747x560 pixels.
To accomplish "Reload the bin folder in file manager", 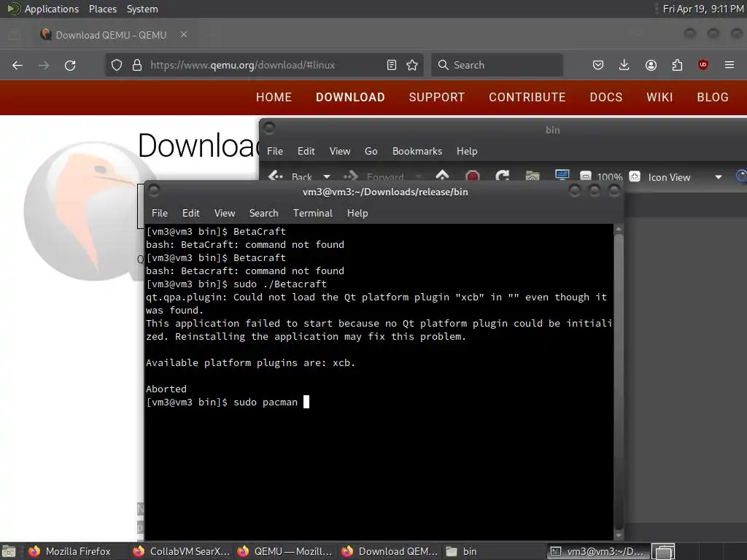I will [x=502, y=176].
